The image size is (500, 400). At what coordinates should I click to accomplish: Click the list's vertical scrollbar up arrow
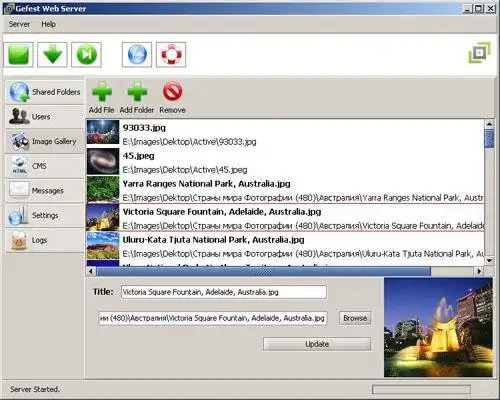pyautogui.click(x=489, y=124)
